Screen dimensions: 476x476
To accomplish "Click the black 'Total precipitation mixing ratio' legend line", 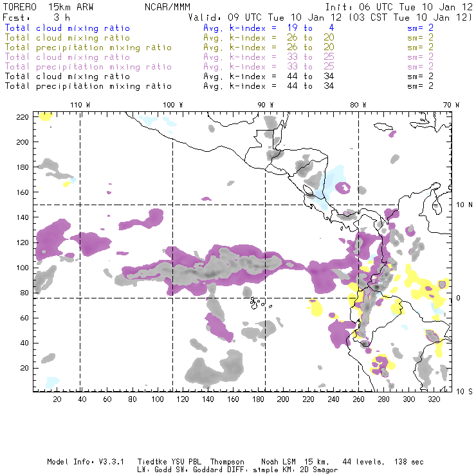I will (88, 86).
